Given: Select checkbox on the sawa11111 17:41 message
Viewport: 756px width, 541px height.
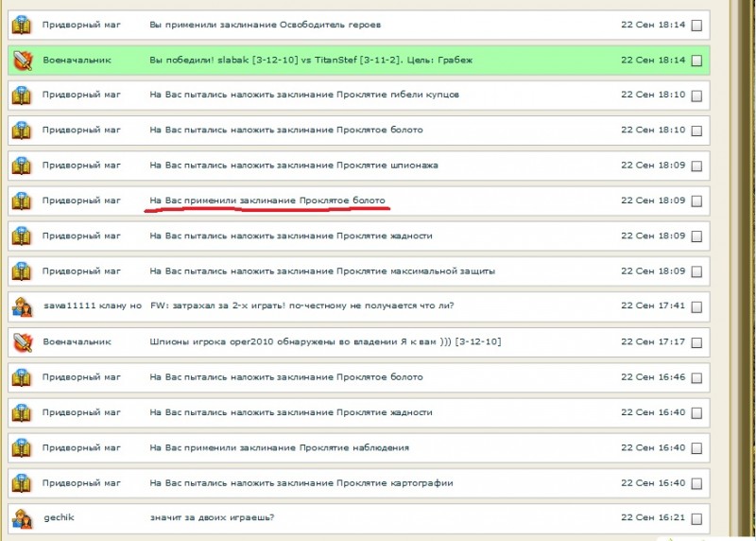Looking at the screenshot, I should (x=696, y=307).
